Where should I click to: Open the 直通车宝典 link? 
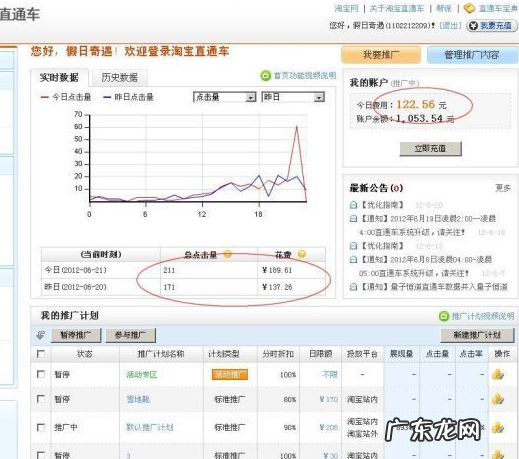pos(498,8)
